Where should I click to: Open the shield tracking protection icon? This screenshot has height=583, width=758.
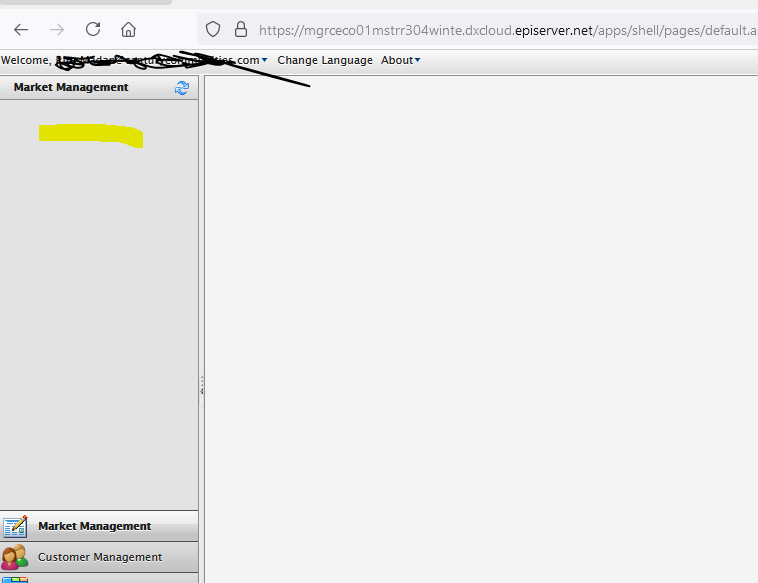[213, 30]
